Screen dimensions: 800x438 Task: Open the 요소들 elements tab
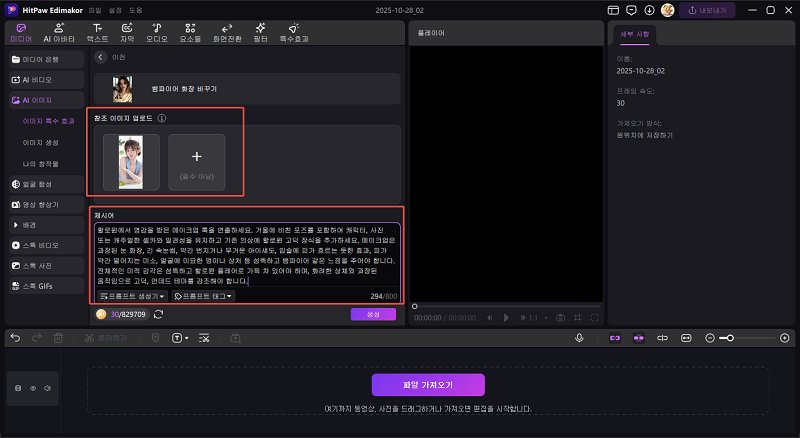click(190, 33)
